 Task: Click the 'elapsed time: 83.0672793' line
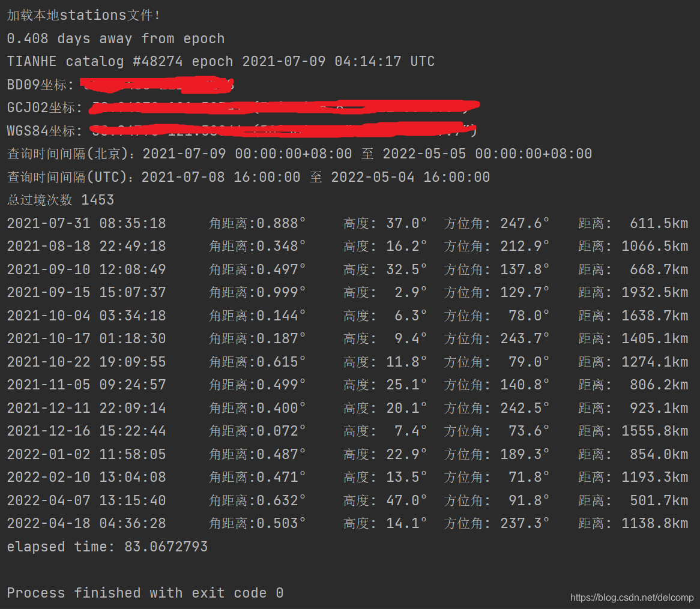click(107, 547)
